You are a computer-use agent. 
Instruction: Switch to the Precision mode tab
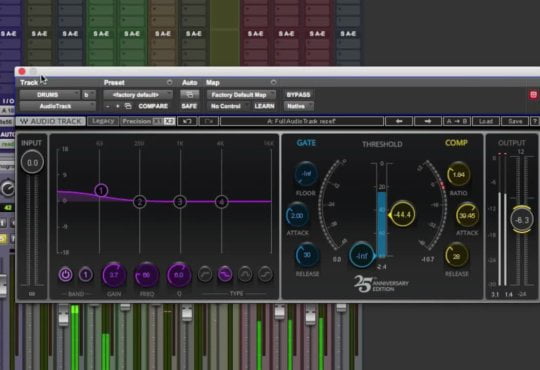coord(137,121)
